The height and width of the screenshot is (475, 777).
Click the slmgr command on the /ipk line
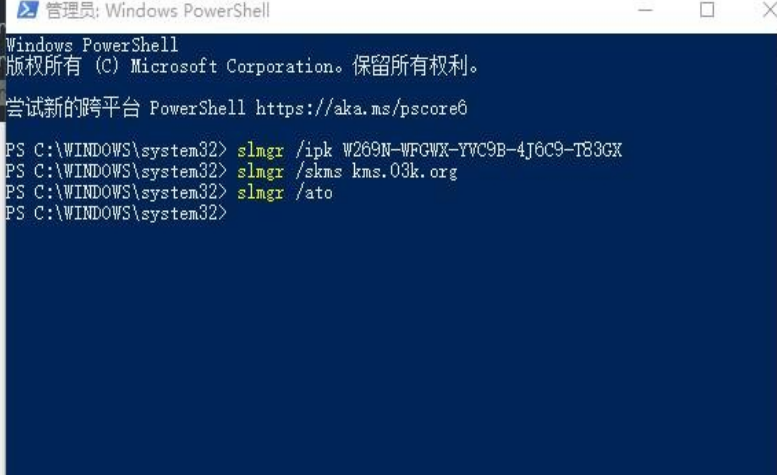pyautogui.click(x=260, y=150)
